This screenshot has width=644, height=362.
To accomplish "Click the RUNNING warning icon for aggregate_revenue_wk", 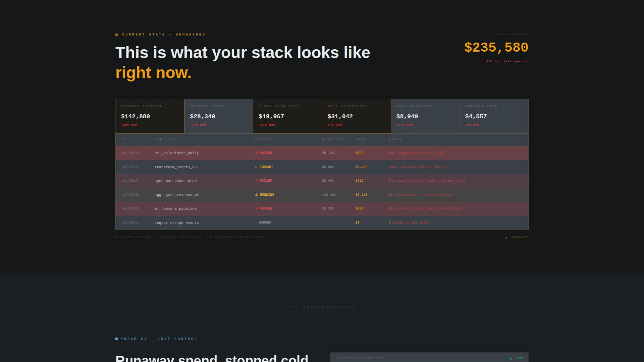I will tap(256, 195).
